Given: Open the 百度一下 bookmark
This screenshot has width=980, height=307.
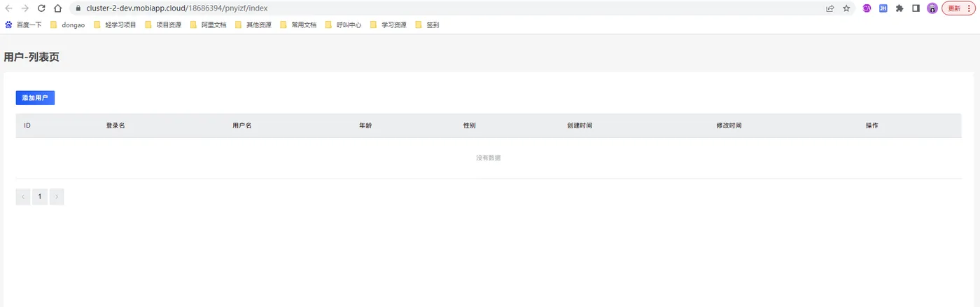Looking at the screenshot, I should 23,25.
